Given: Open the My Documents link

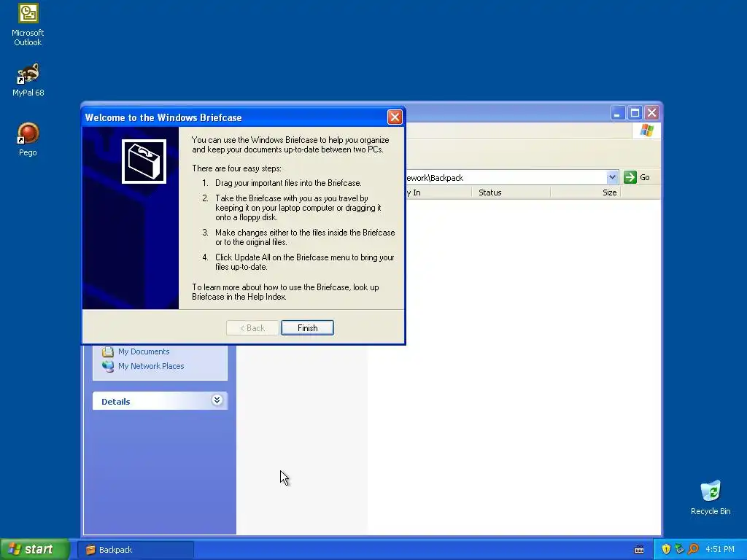Looking at the screenshot, I should [x=144, y=351].
